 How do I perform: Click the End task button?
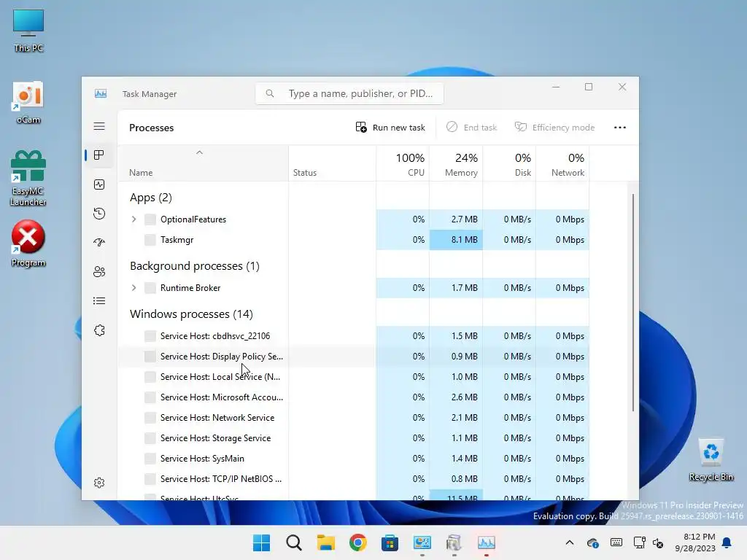tap(472, 128)
